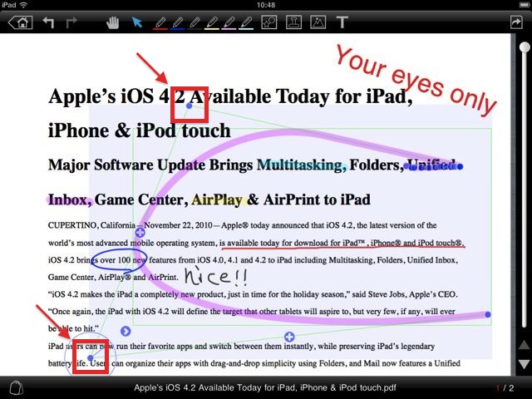The width and height of the screenshot is (532, 399).
Task: Go to previous page with up triangle
Action: click(524, 346)
